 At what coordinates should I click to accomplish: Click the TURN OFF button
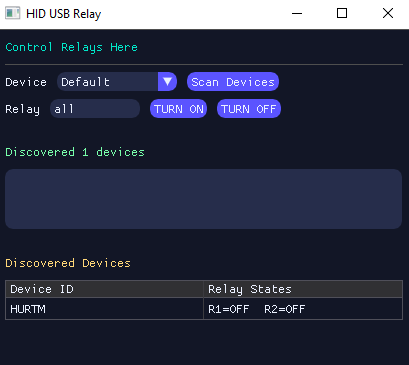[x=249, y=109]
